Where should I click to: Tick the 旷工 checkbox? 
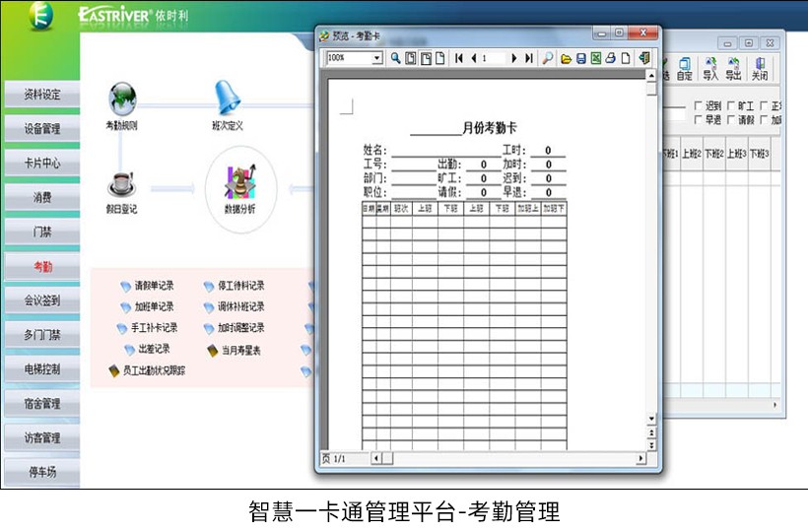coord(730,105)
